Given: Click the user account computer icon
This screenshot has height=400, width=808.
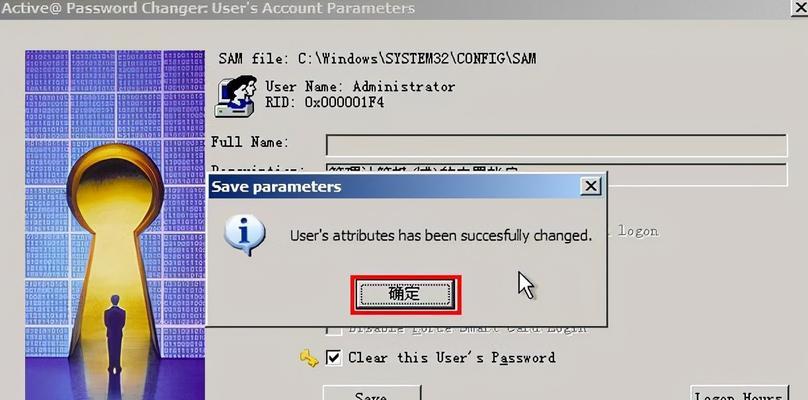Looking at the screenshot, I should click(236, 96).
